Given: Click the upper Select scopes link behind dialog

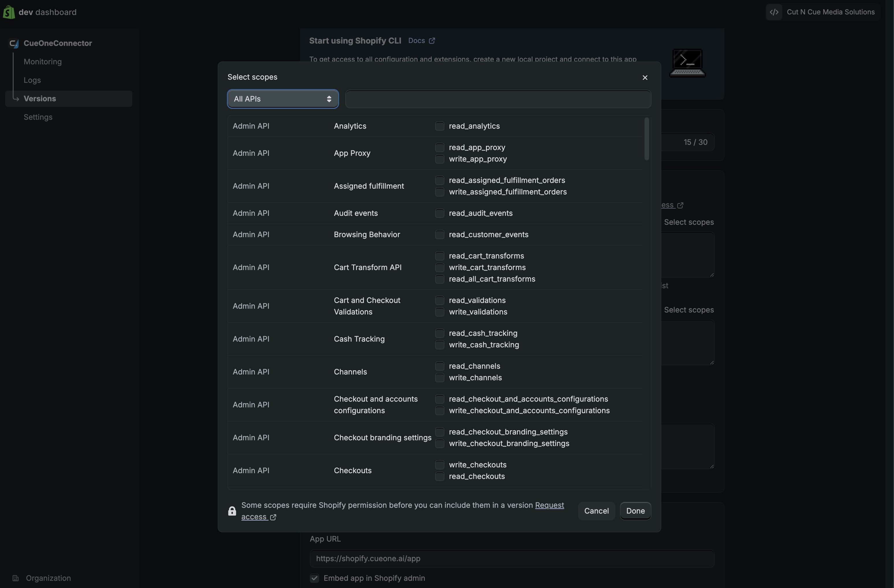Looking at the screenshot, I should 689,222.
